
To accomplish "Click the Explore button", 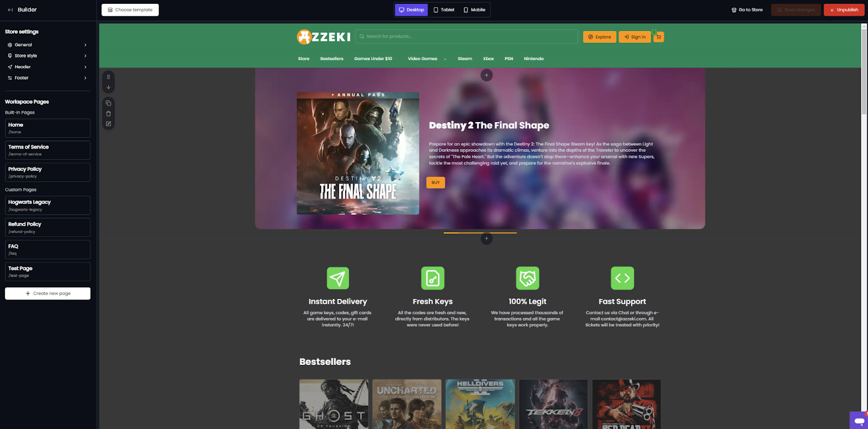I will pos(599,37).
